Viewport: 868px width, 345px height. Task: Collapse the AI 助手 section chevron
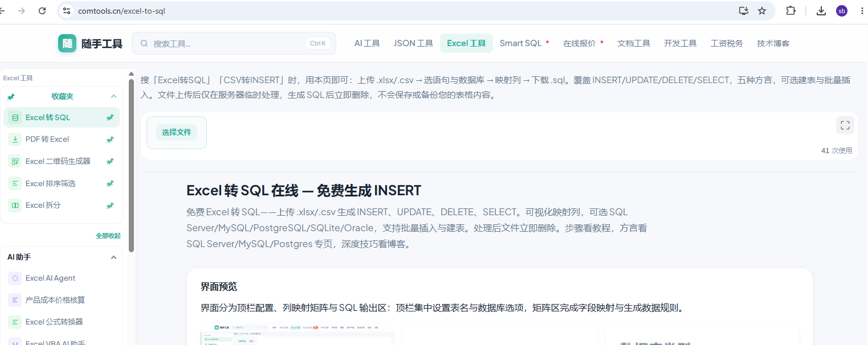pos(113,257)
